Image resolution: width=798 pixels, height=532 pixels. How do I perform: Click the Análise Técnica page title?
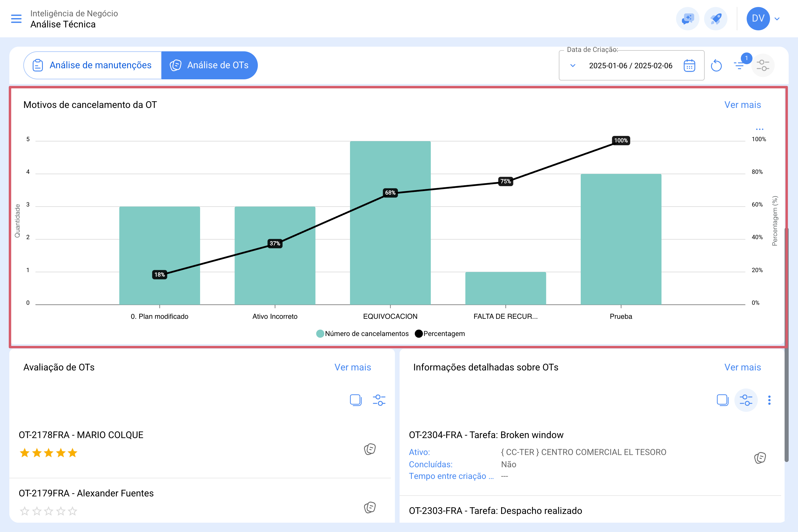click(x=63, y=24)
